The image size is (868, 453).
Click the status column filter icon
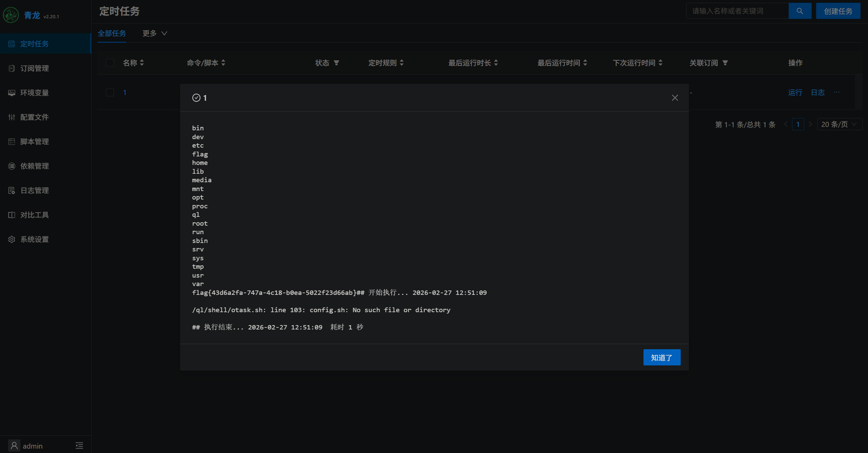point(336,63)
